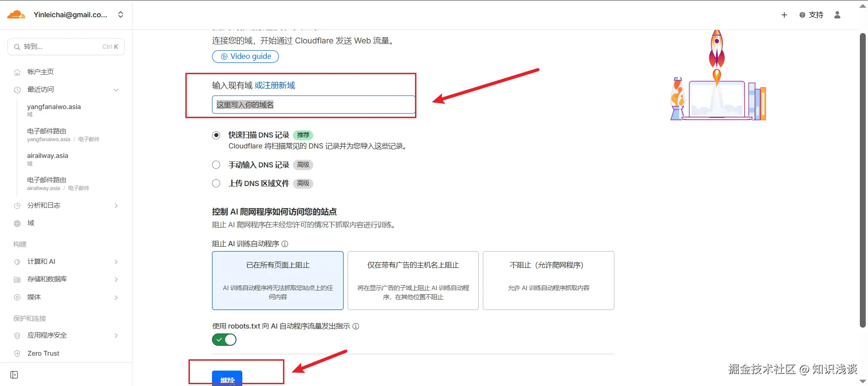The height and width of the screenshot is (386, 868).
Task: Open airailway.asia domain entry
Action: tap(47, 158)
